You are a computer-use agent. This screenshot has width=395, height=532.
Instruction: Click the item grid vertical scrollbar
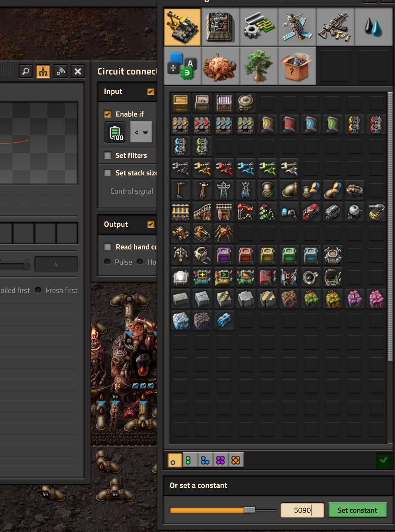[x=390, y=226]
